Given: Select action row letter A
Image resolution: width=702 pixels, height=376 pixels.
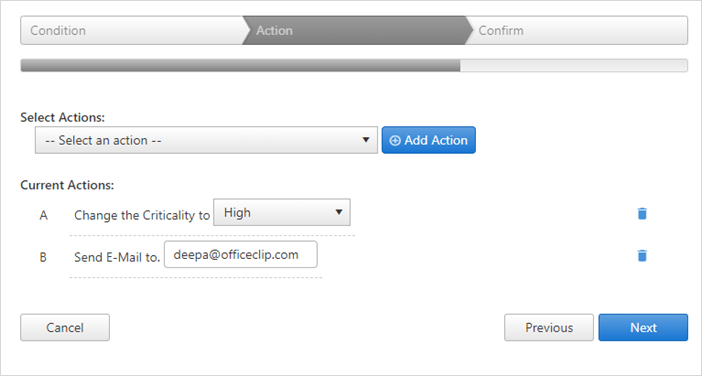Looking at the screenshot, I should point(43,215).
